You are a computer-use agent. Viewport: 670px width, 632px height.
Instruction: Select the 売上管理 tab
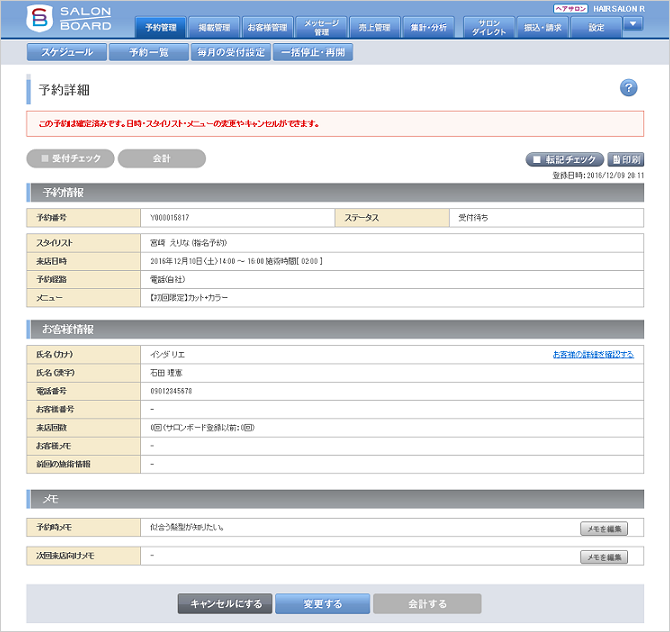pos(375,27)
